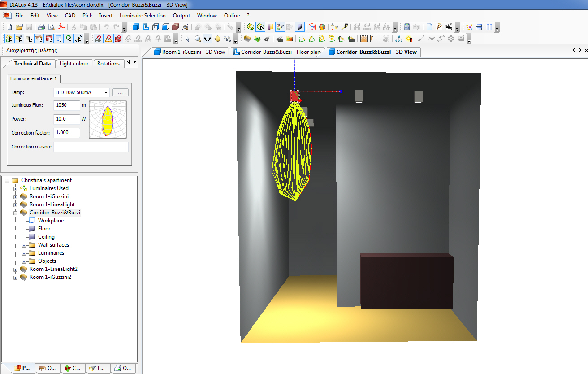This screenshot has height=374, width=588.
Task: Click the light distribution polar thumbnail
Action: pyautogui.click(x=108, y=119)
